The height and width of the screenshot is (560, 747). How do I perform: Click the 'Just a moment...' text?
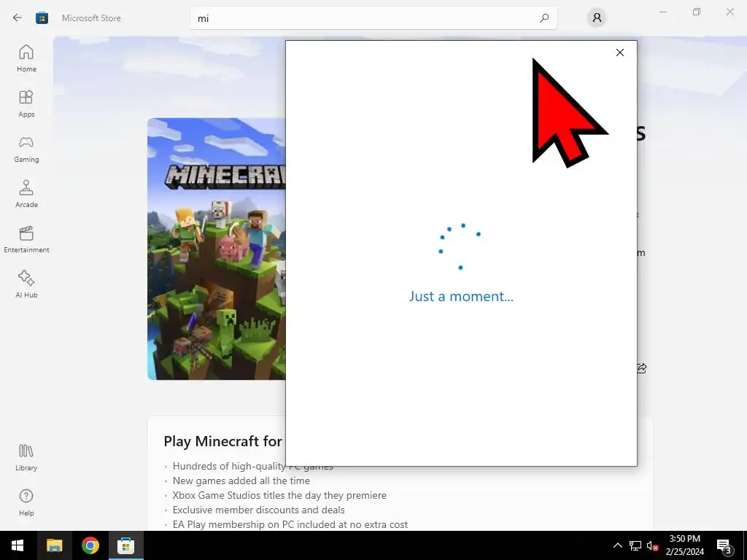pos(461,296)
